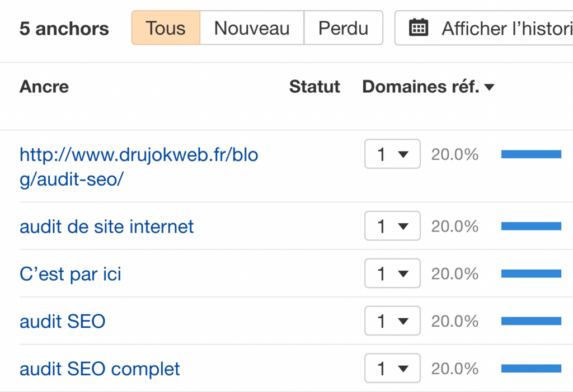This screenshot has height=392, width=573.
Task: Open the audit de site internet anchor link
Action: tap(106, 226)
